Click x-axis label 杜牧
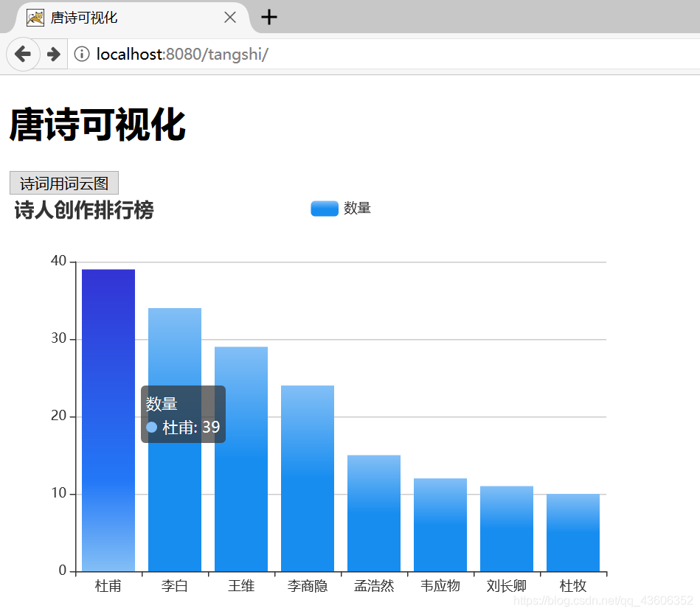 point(573,586)
